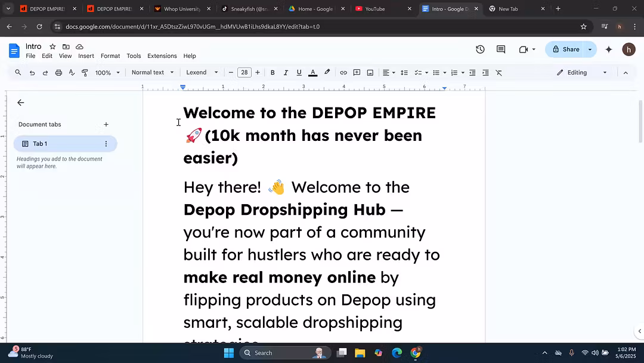Select the Paint format tool
The height and width of the screenshot is (363, 644).
pos(85,73)
